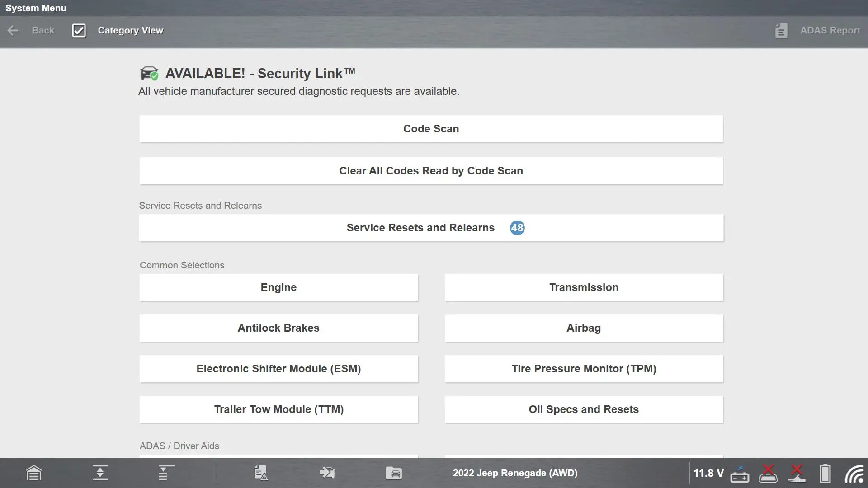The width and height of the screenshot is (868, 488).
Task: Open the ADAS Report document icon
Action: [x=781, y=31]
